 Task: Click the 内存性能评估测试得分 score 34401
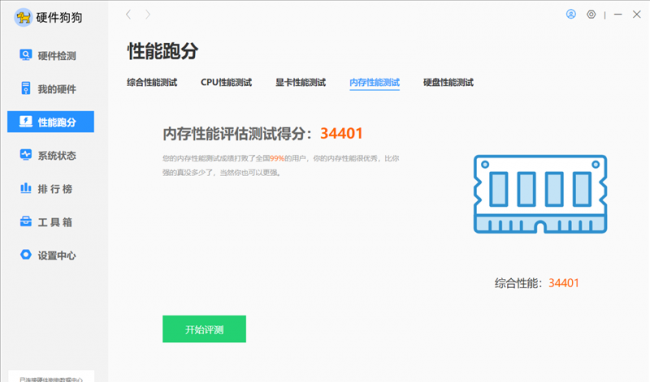pyautogui.click(x=342, y=133)
